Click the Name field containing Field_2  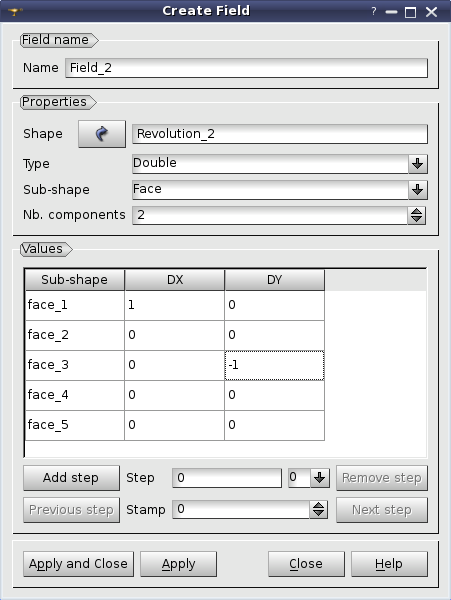click(x=246, y=68)
